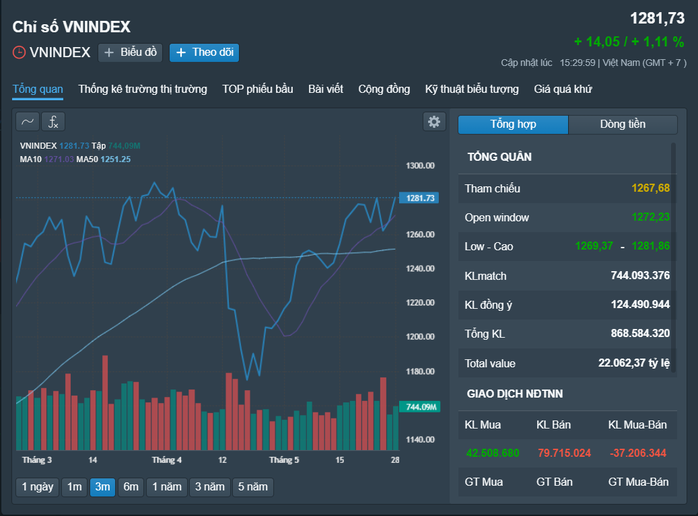
Task: Select the Tổng hợp panel tab
Action: click(513, 124)
